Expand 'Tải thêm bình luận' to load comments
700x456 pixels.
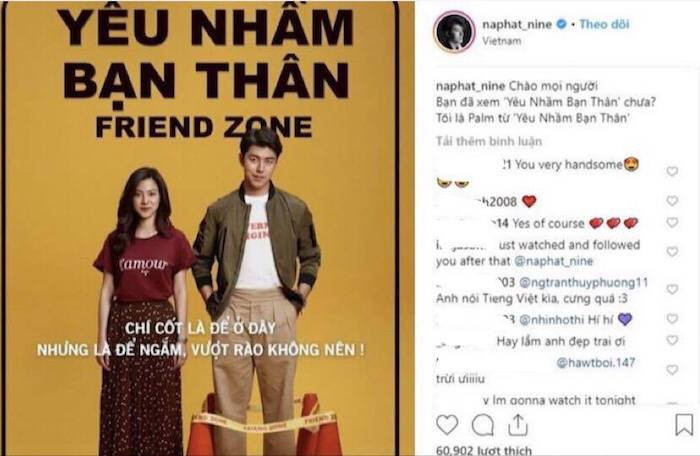(x=489, y=142)
